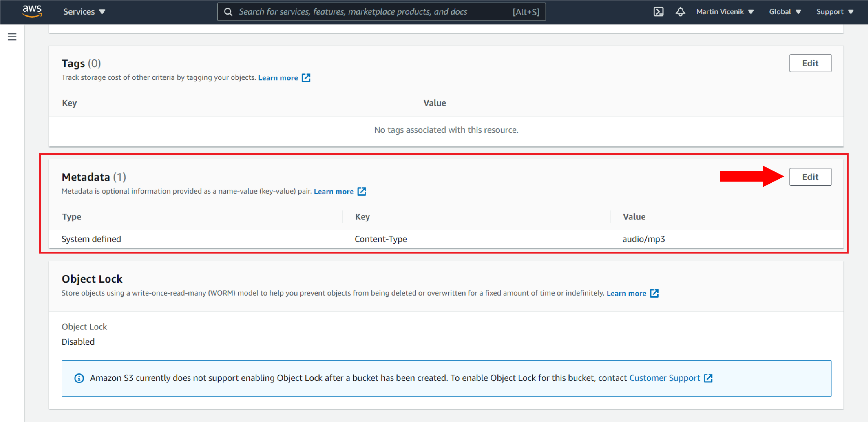Open the Martin Vicenik account menu
Viewport: 868px width, 422px height.
(x=724, y=11)
